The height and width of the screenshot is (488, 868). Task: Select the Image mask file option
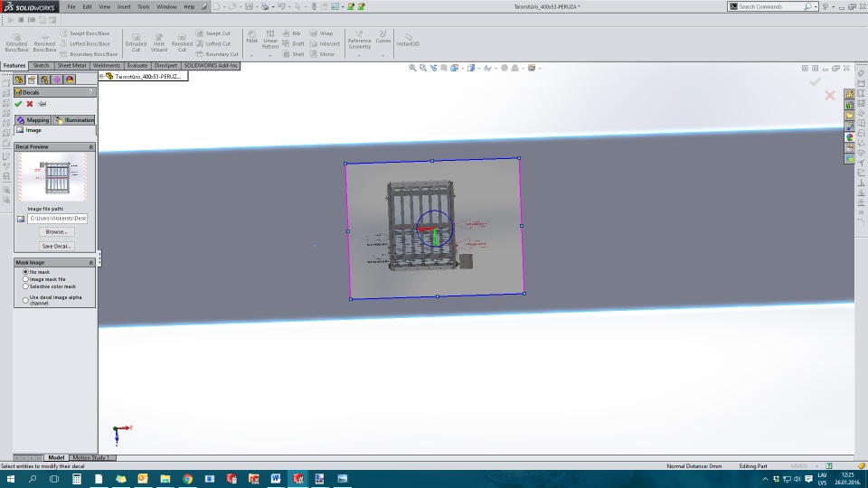(25, 279)
